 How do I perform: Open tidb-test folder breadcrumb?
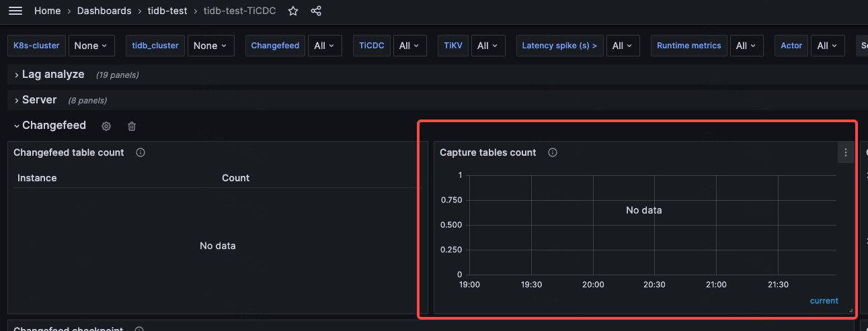(x=167, y=11)
